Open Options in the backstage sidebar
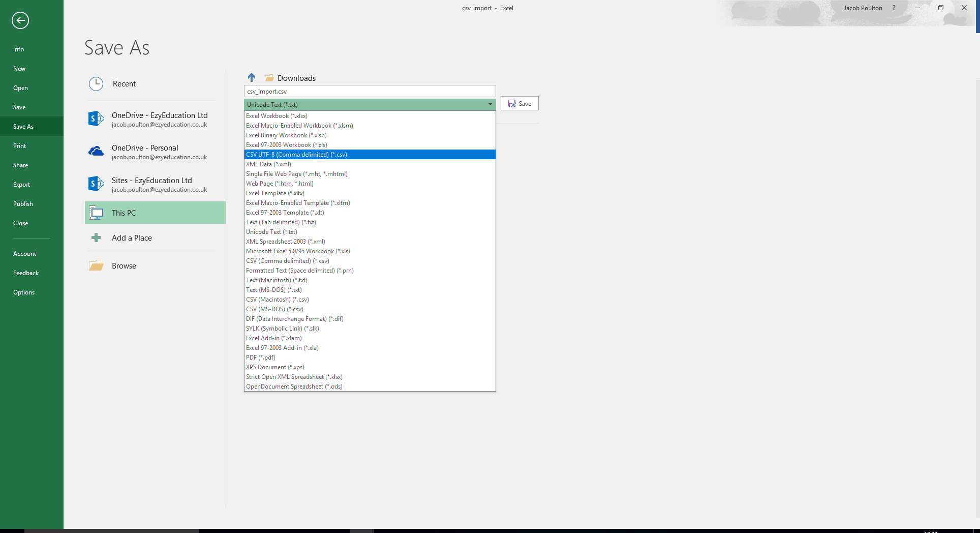 (24, 292)
